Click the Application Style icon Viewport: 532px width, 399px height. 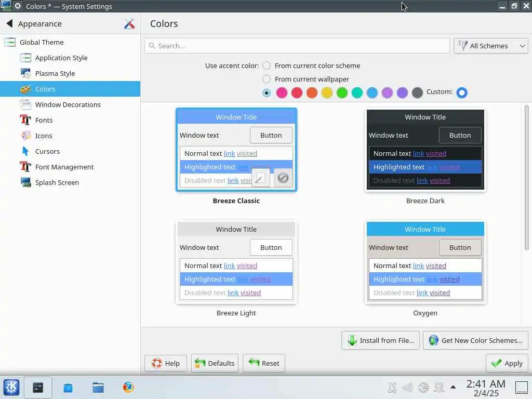pyautogui.click(x=25, y=58)
